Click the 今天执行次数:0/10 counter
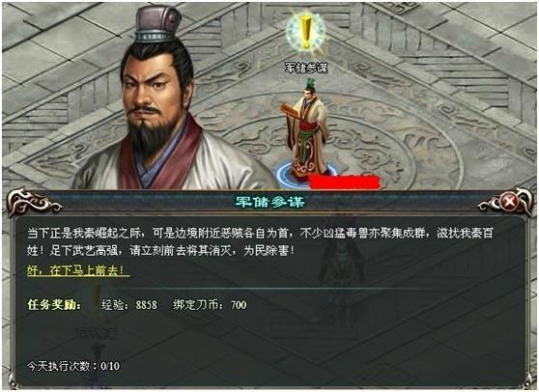This screenshot has height=392, width=539. [x=73, y=366]
